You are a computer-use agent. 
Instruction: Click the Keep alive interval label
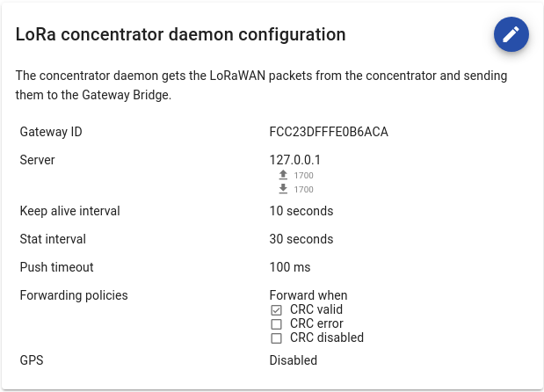coord(69,211)
